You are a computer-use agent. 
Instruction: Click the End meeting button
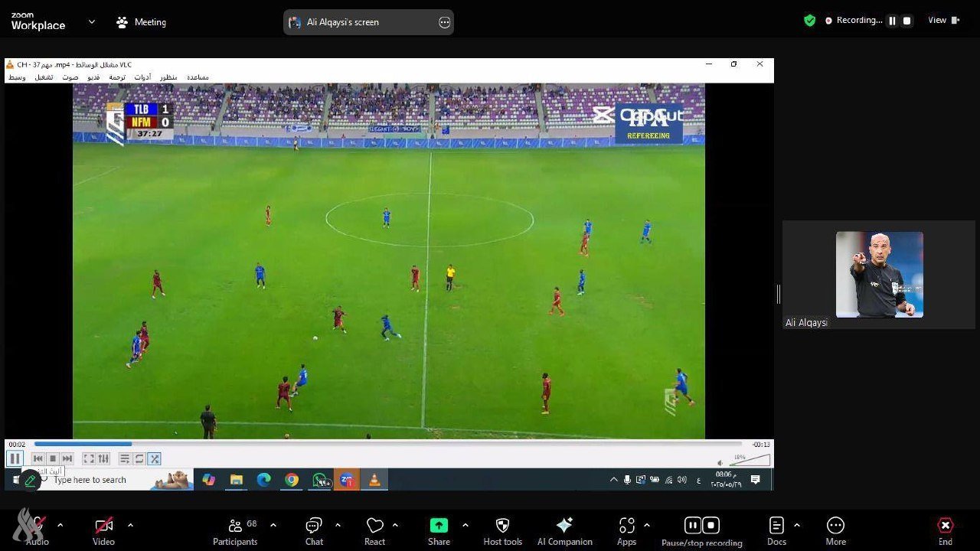coord(946,531)
